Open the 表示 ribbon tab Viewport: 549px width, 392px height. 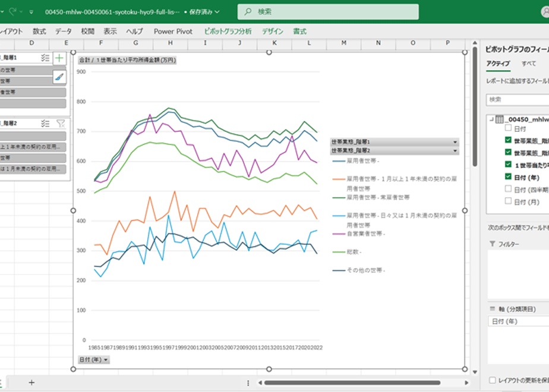point(110,31)
